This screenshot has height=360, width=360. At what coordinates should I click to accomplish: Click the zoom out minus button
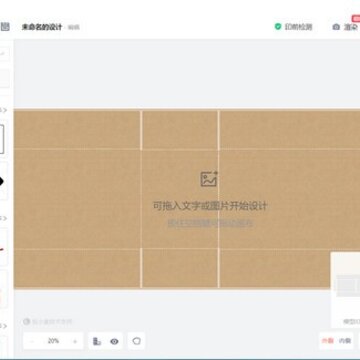(32, 341)
